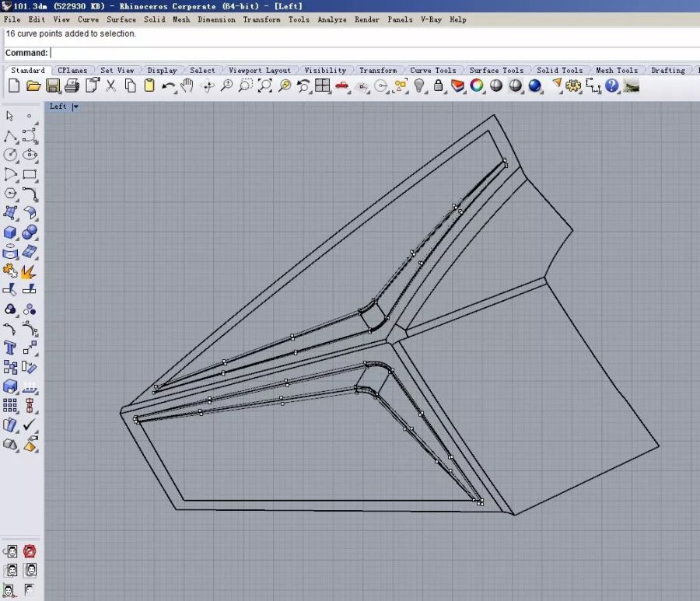The width and height of the screenshot is (700, 601).
Task: Select the Pan view hand tool
Action: pos(188,86)
